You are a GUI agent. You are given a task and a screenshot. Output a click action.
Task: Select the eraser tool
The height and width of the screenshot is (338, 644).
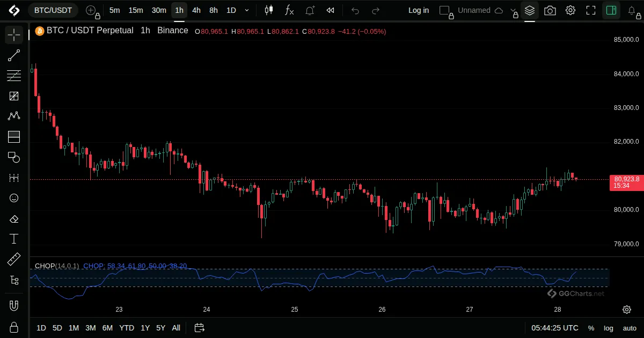point(14,218)
